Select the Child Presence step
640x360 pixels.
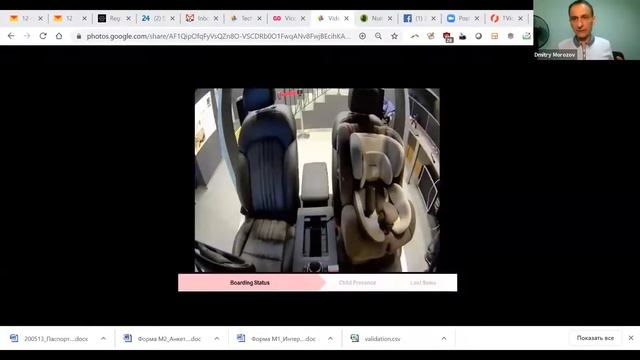[357, 282]
